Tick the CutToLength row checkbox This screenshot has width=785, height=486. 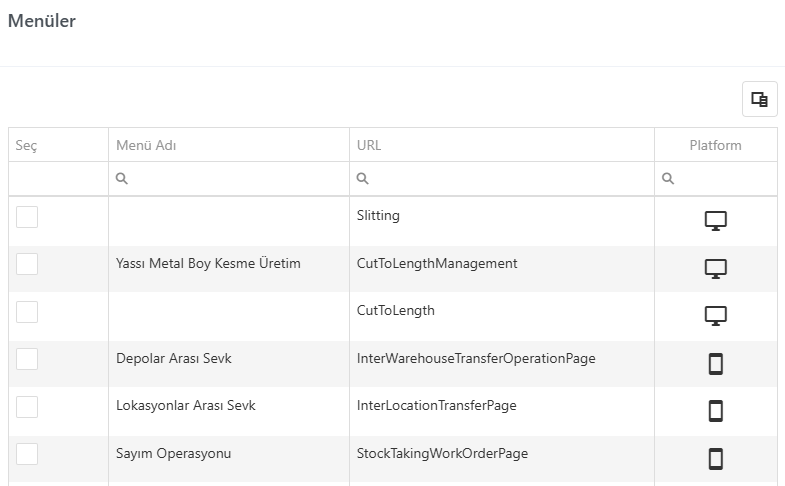[x=27, y=312]
